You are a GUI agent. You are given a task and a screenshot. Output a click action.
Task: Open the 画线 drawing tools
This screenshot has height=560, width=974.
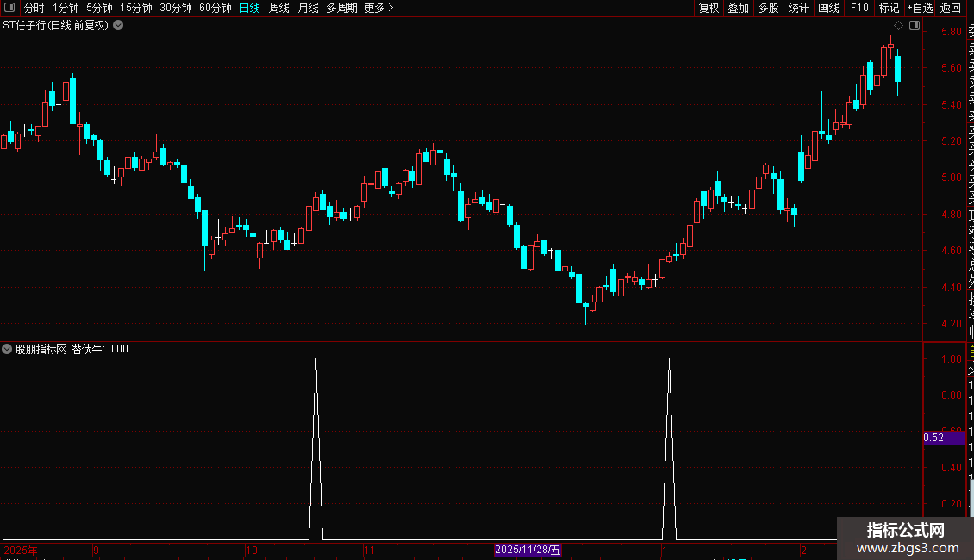point(828,8)
